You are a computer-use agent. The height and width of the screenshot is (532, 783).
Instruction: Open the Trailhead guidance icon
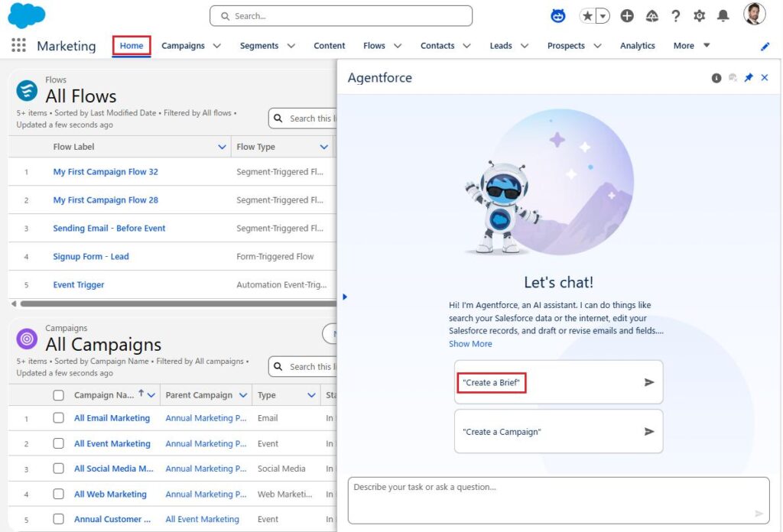651,16
